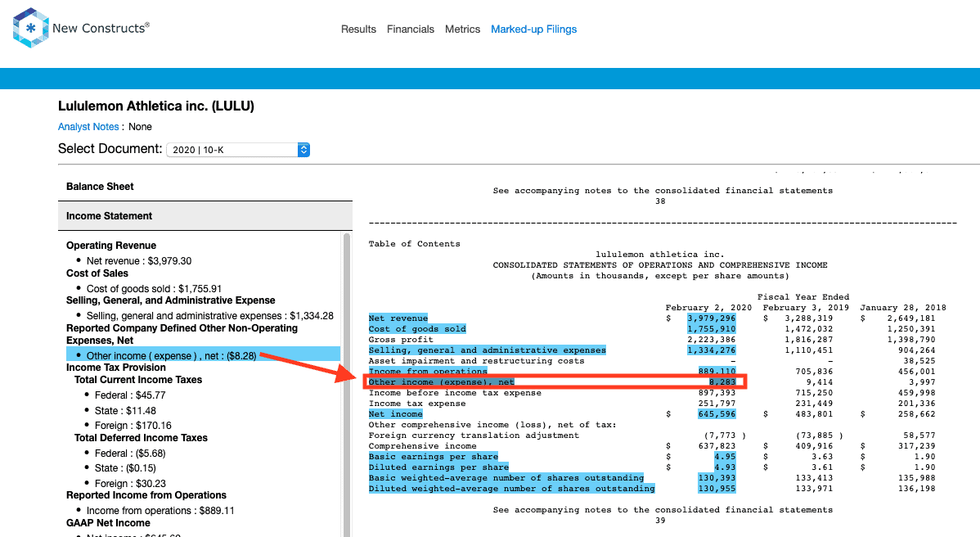The width and height of the screenshot is (980, 537).
Task: Click highlighted Diluted earnings per share label
Action: (438, 467)
